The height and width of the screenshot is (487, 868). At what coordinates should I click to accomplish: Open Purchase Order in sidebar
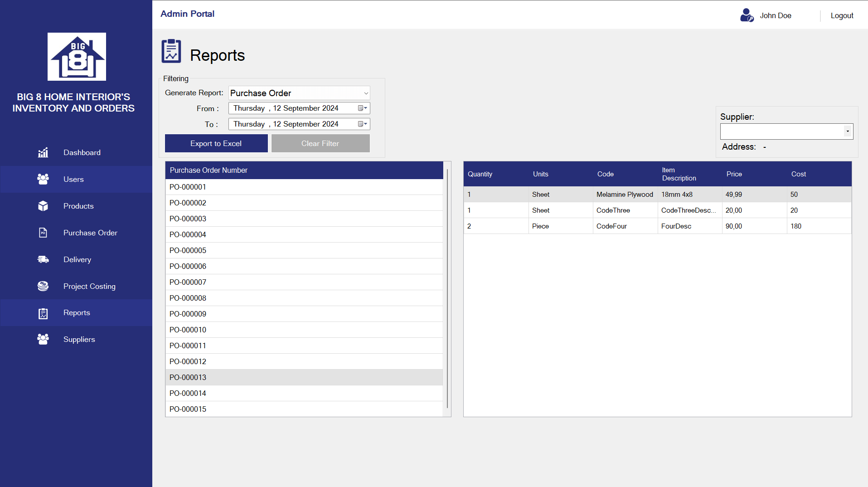tap(76, 233)
